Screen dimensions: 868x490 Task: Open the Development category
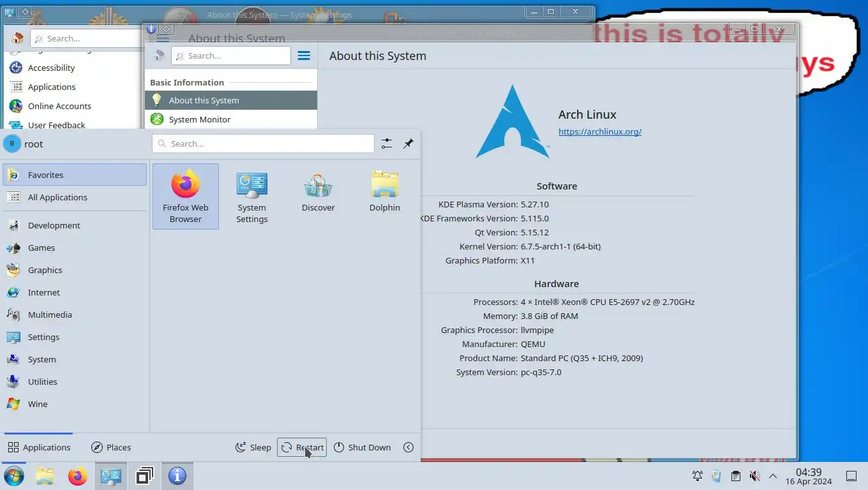coord(75,225)
